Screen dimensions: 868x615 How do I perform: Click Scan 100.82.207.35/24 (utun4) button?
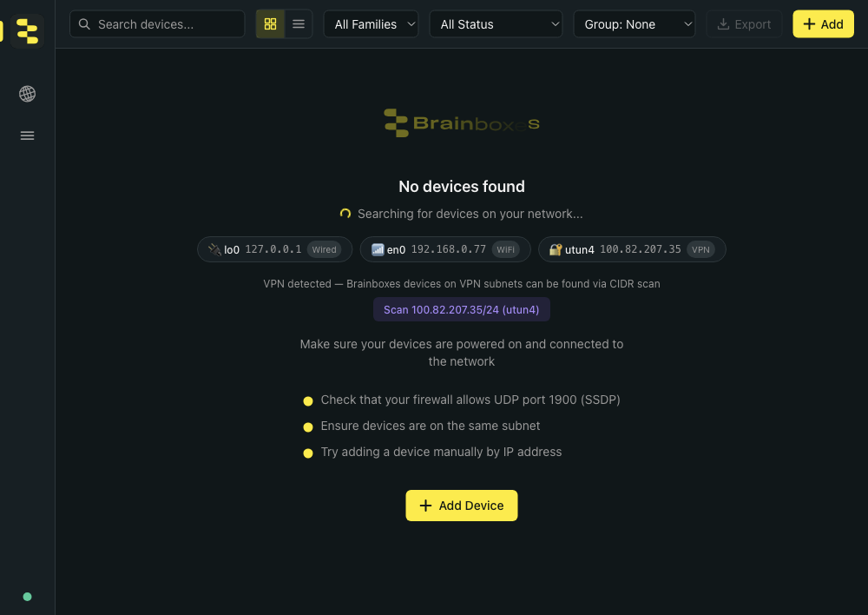coord(462,310)
